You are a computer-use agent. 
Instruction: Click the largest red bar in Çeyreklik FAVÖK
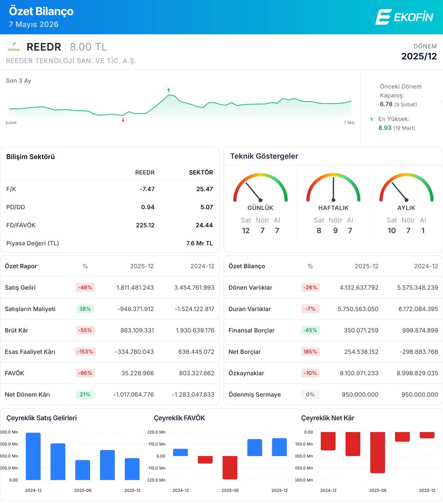click(x=230, y=467)
